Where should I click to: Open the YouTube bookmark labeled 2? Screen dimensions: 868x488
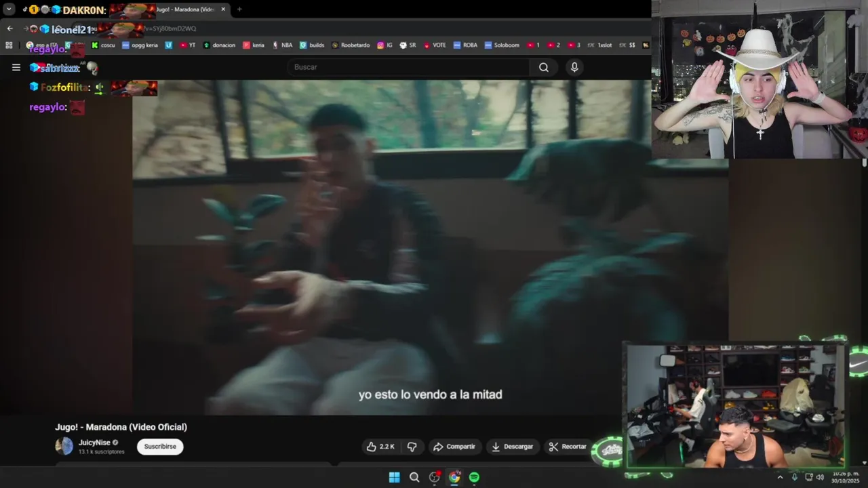(x=553, y=45)
